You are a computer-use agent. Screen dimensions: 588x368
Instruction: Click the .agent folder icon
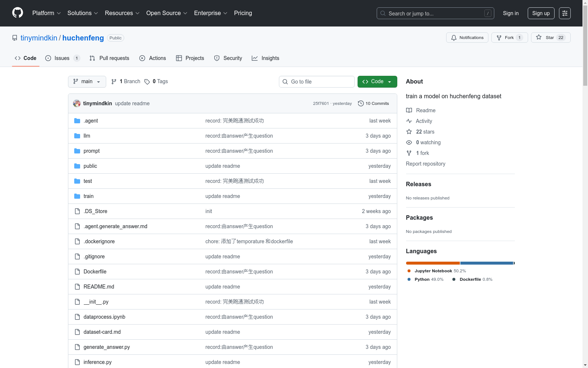[77, 121]
